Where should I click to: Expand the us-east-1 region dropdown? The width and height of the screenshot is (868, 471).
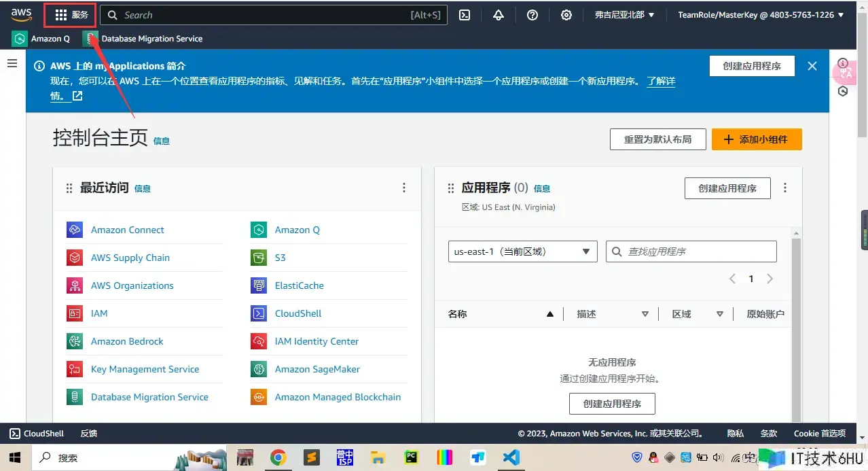point(522,251)
